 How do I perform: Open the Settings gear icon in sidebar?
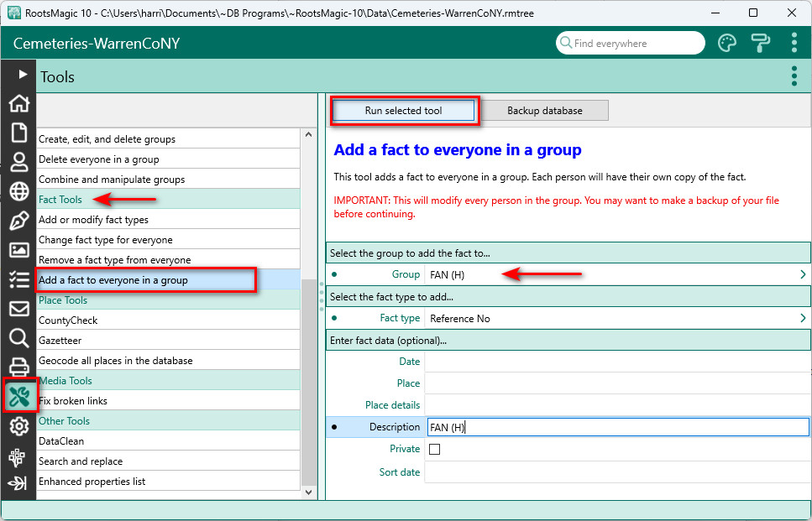tap(19, 427)
